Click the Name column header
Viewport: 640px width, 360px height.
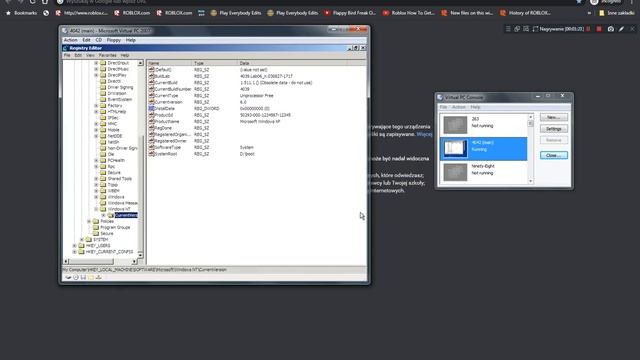pyautogui.click(x=169, y=63)
